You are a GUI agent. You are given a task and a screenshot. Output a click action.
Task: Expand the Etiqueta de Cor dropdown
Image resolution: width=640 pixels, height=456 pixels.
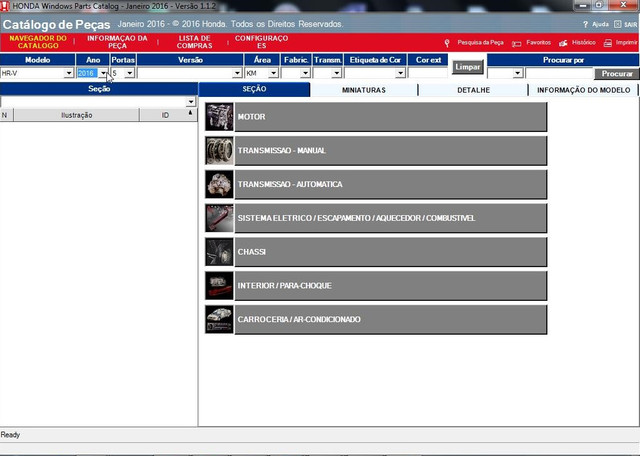(x=400, y=73)
